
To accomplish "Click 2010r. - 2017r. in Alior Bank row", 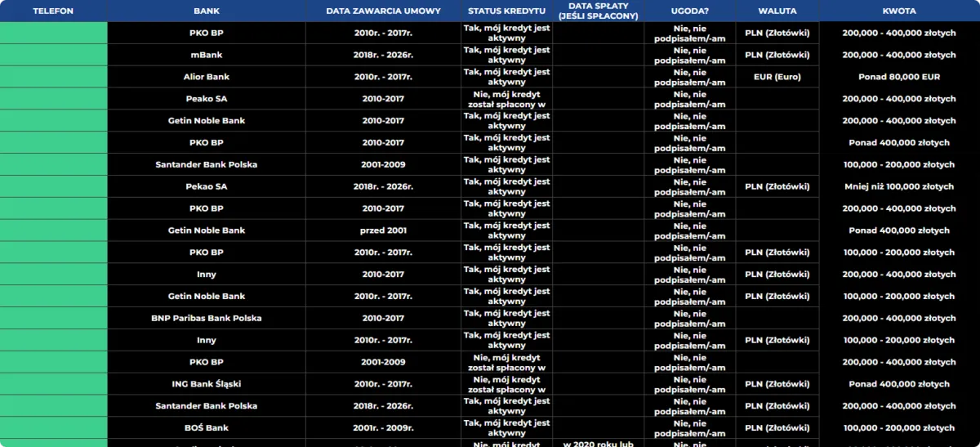I will pos(383,77).
